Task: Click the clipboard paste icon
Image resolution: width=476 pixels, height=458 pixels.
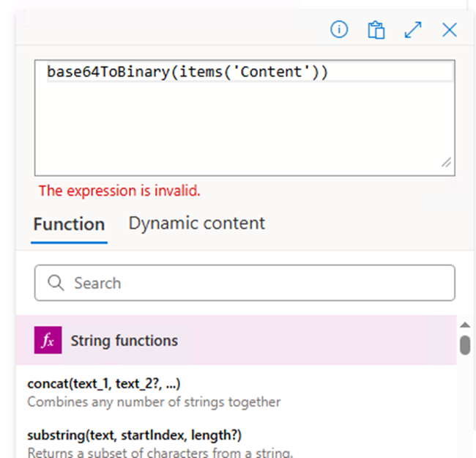Action: [376, 29]
